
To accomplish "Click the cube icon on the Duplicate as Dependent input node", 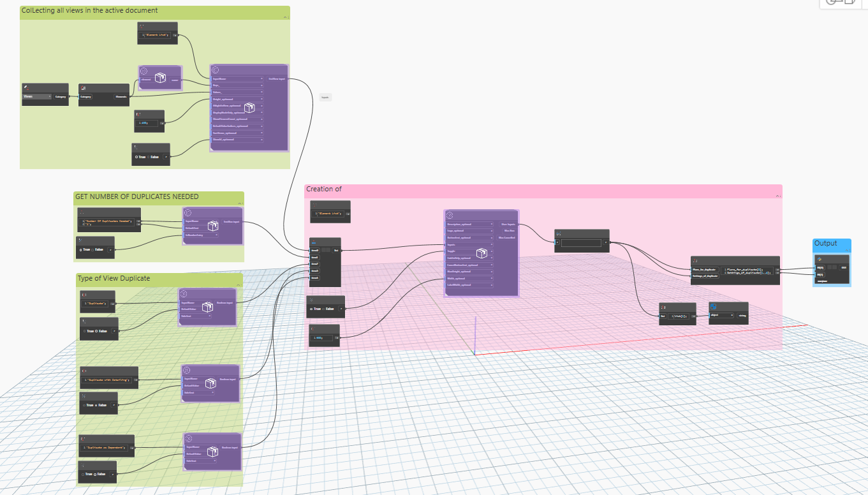I will coord(212,450).
